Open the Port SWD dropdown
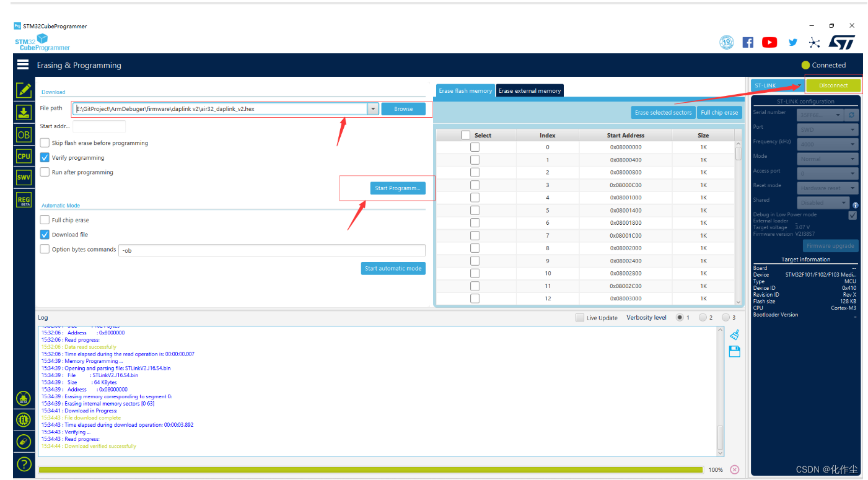 click(828, 130)
